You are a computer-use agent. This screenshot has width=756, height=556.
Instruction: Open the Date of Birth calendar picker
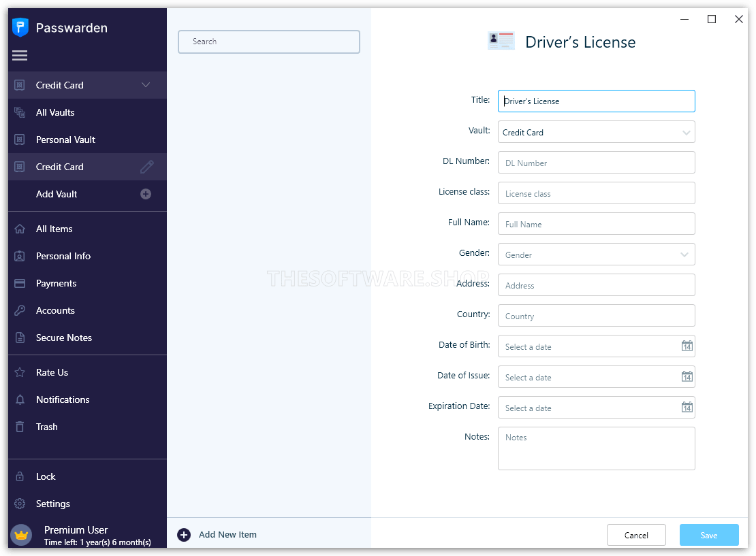click(x=687, y=346)
